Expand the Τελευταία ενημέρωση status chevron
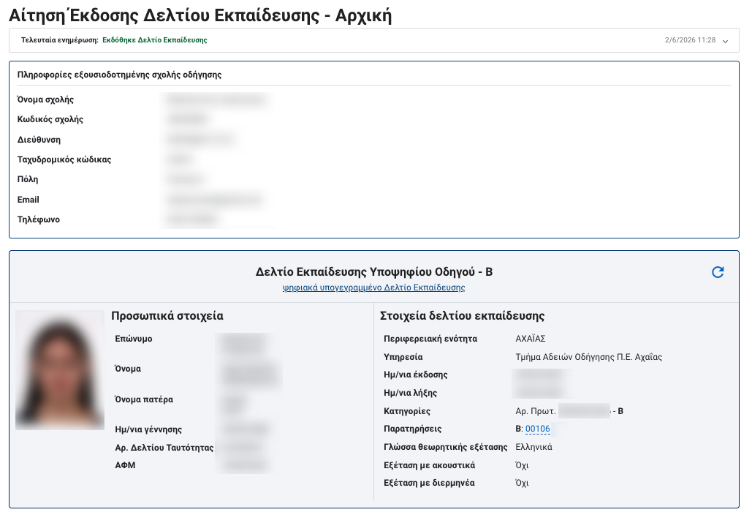Viewport: 753px width, 515px height. (x=725, y=41)
